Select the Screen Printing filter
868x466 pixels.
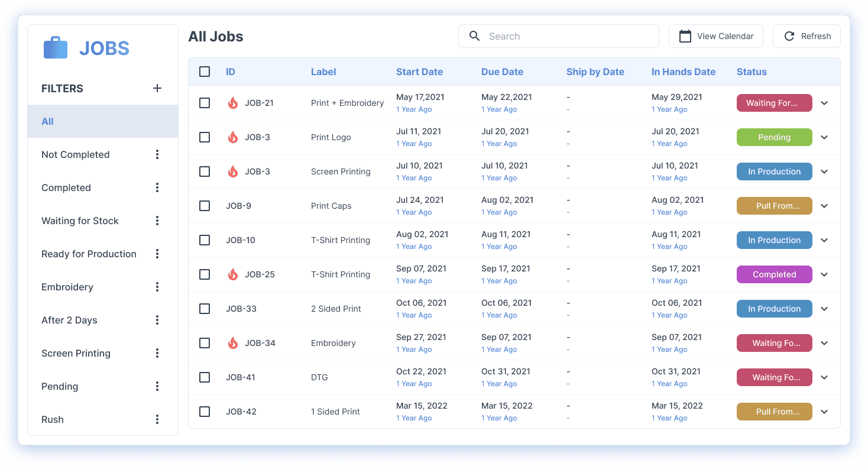click(76, 353)
